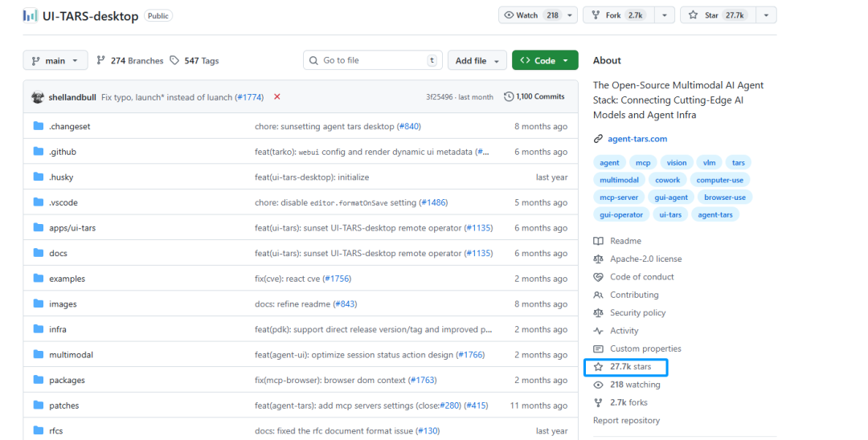
Task: Click the branch icon next to 274 Branches
Action: pos(100,60)
